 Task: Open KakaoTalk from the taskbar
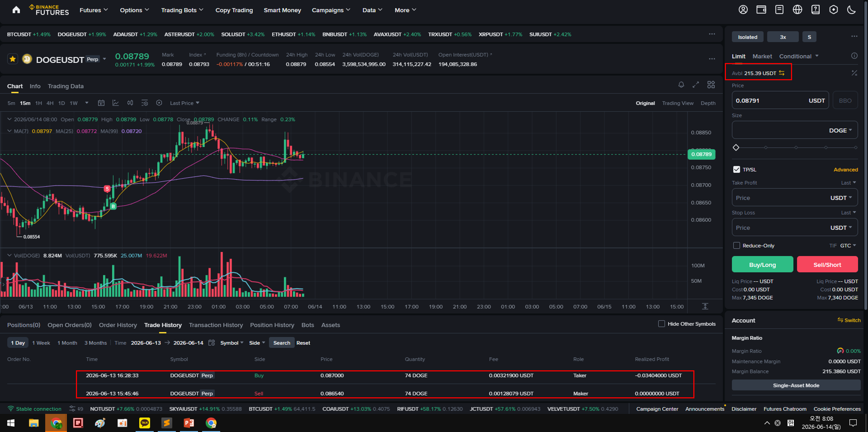pyautogui.click(x=145, y=423)
